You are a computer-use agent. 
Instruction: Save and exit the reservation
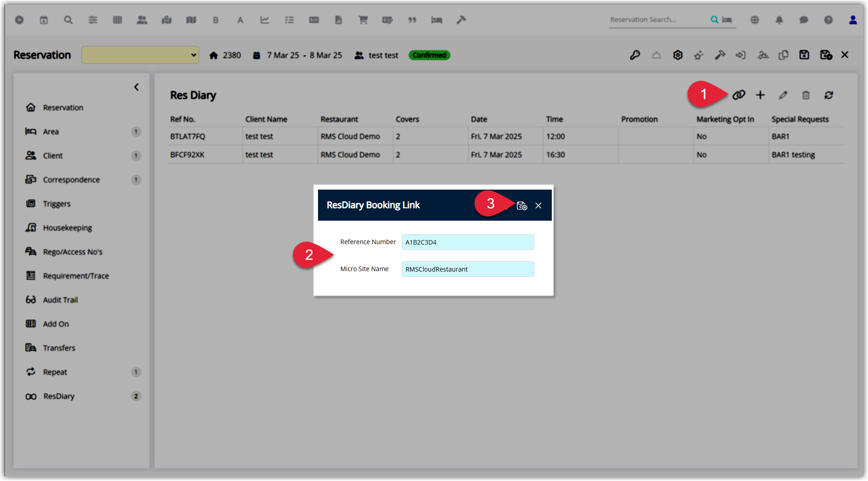826,55
